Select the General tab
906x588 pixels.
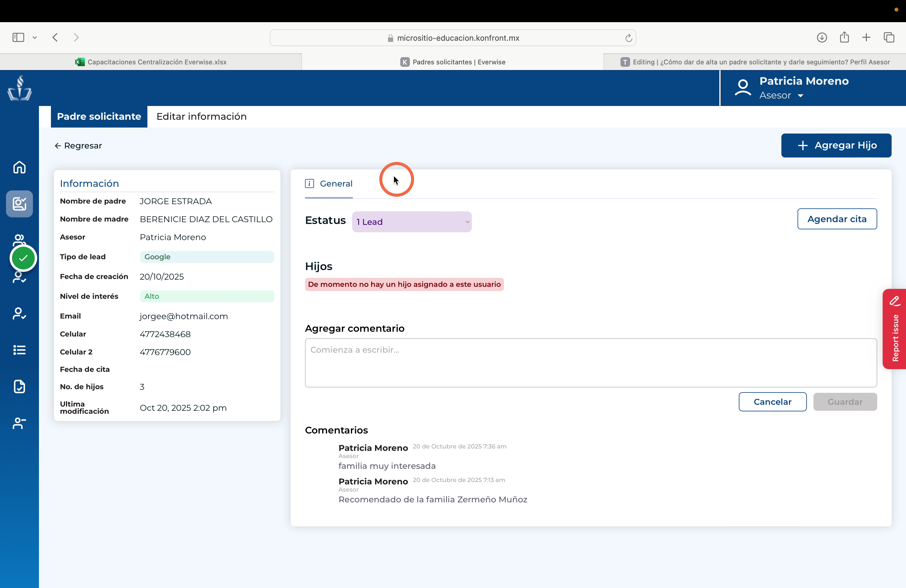pos(329,184)
